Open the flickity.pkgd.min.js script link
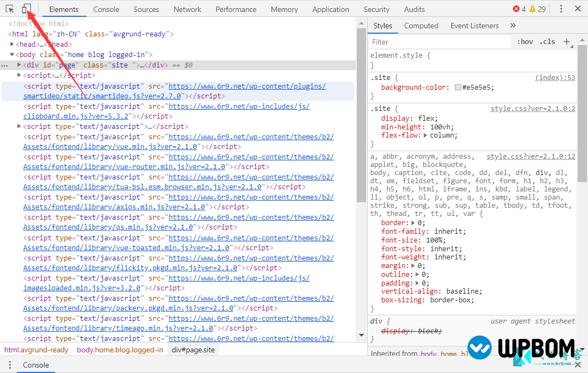The height and width of the screenshot is (373, 588). click(178, 263)
